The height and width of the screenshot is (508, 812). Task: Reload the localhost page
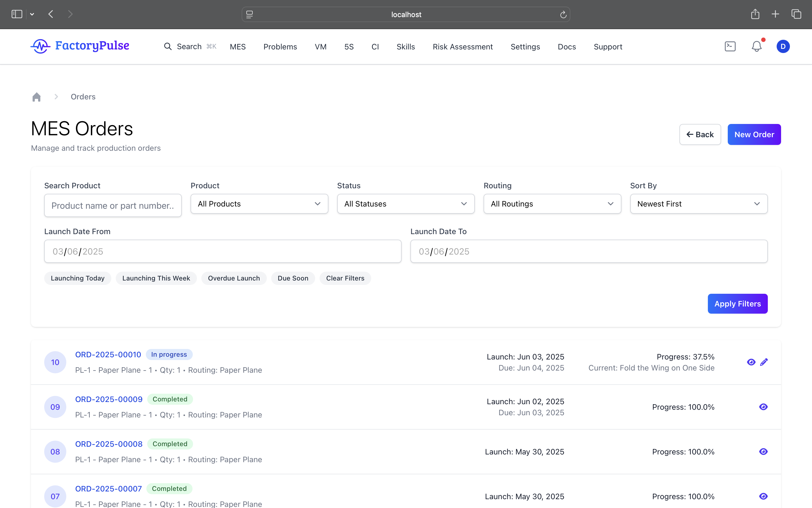point(563,14)
